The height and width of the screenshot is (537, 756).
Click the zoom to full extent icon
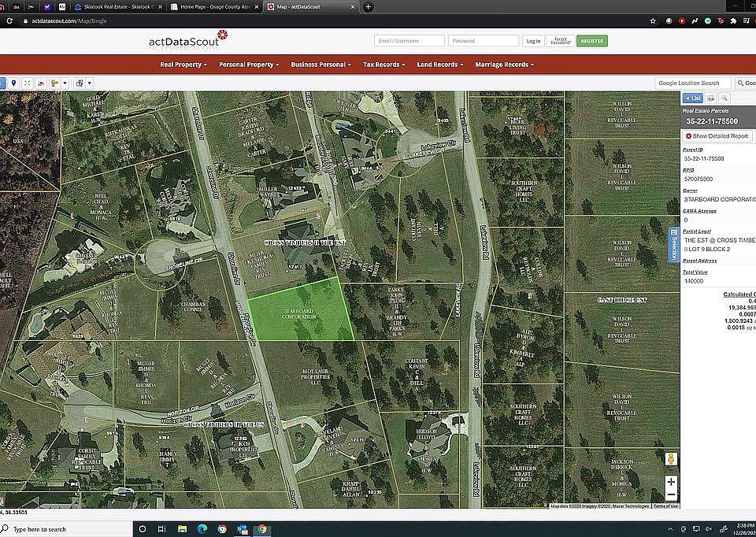pos(28,83)
